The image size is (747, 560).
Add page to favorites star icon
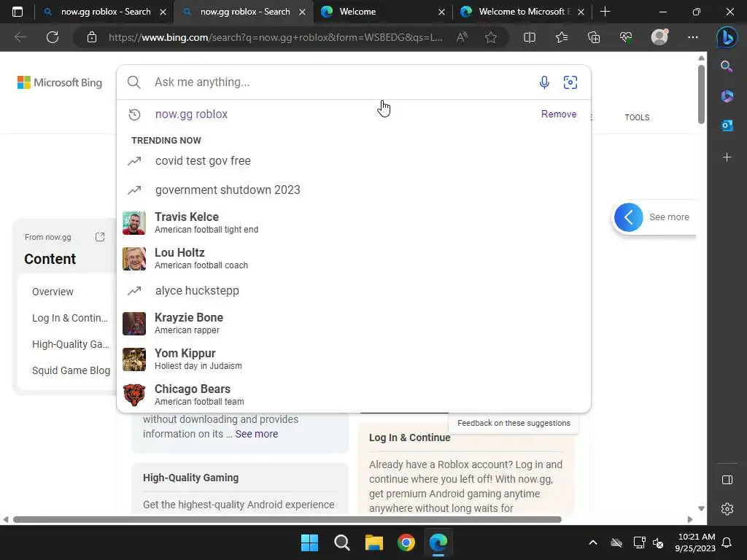(x=491, y=37)
